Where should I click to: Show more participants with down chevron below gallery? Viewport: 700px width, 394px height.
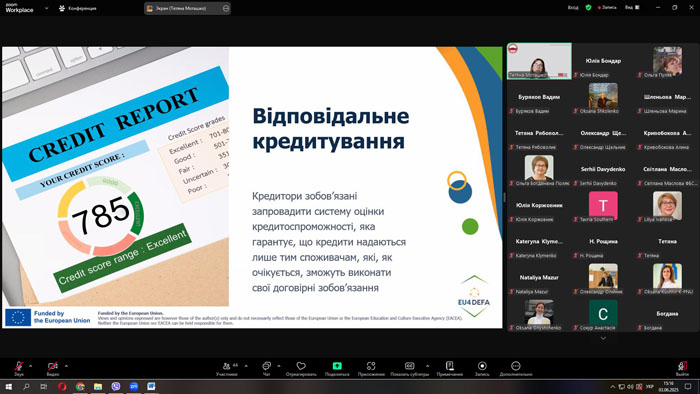(x=603, y=338)
